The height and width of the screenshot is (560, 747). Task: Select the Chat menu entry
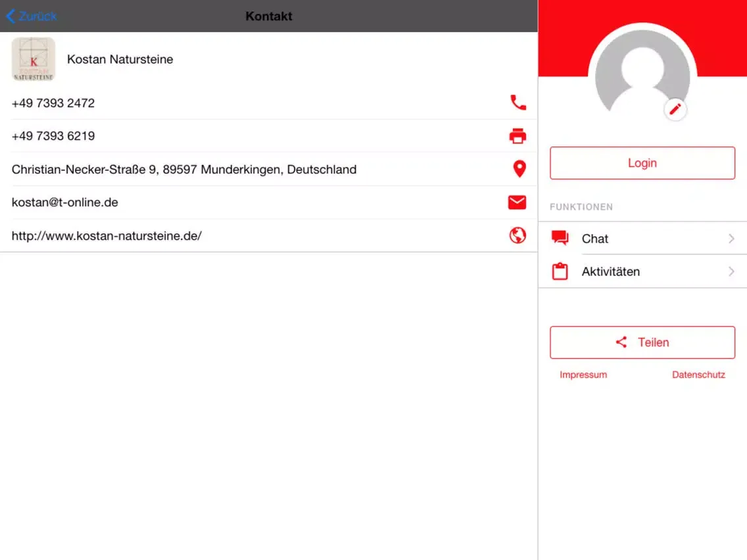click(x=642, y=238)
